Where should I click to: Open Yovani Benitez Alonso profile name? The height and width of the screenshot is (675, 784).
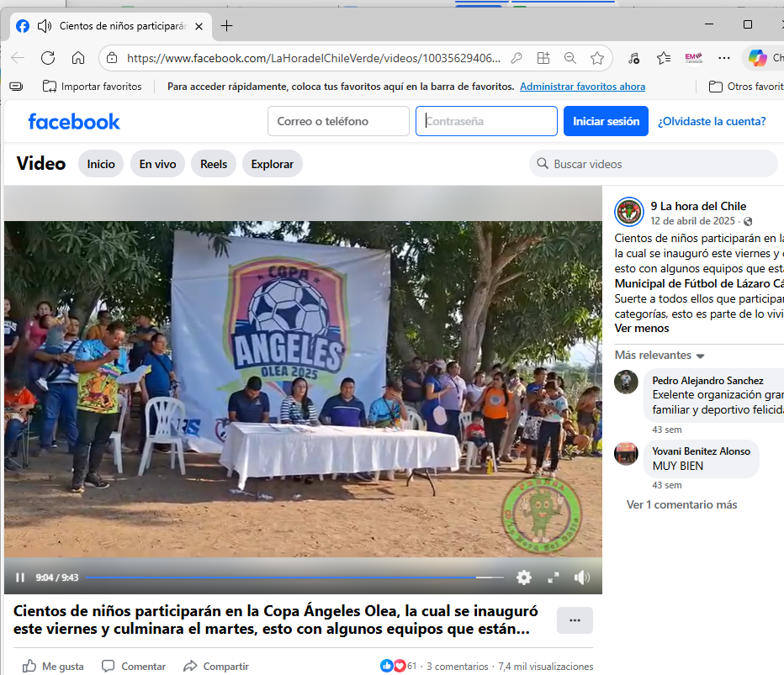point(701,451)
